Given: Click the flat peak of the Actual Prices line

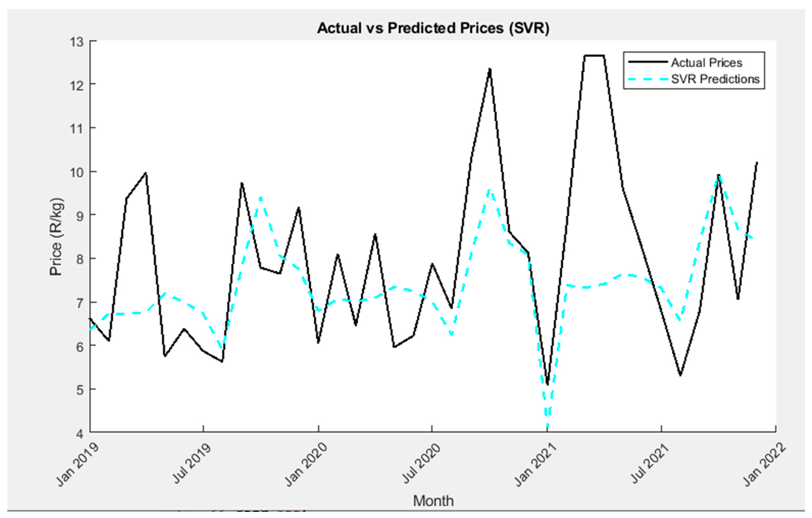Looking at the screenshot, I should (594, 56).
